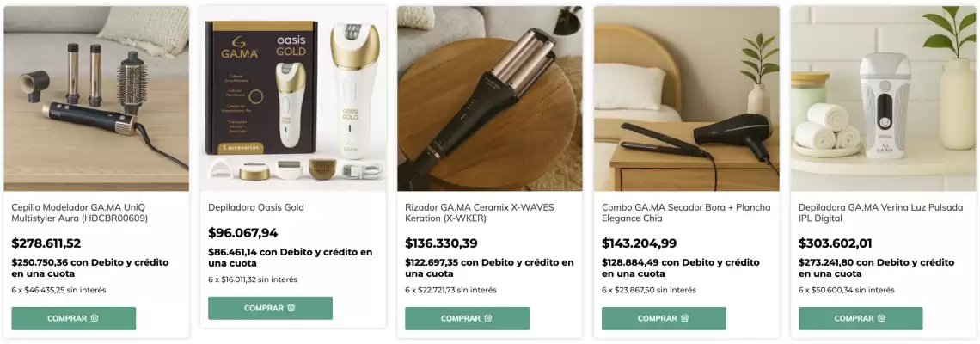Open the Depiladora Oasis Gold title link

coord(256,207)
